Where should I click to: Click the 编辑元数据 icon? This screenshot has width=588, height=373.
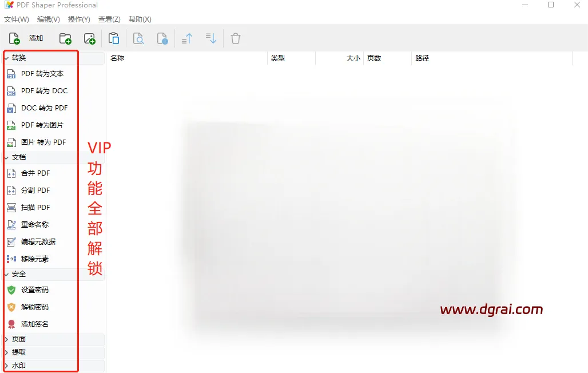[x=11, y=242]
